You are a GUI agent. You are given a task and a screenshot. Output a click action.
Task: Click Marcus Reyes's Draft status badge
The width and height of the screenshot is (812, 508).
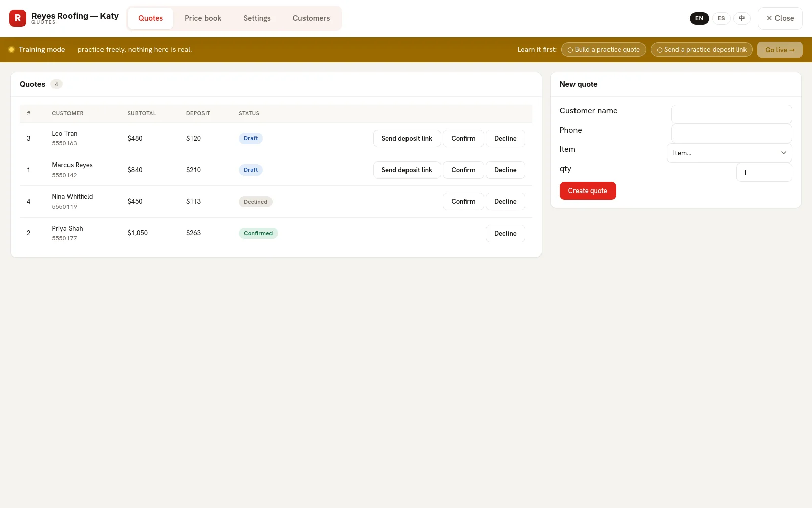pos(251,170)
